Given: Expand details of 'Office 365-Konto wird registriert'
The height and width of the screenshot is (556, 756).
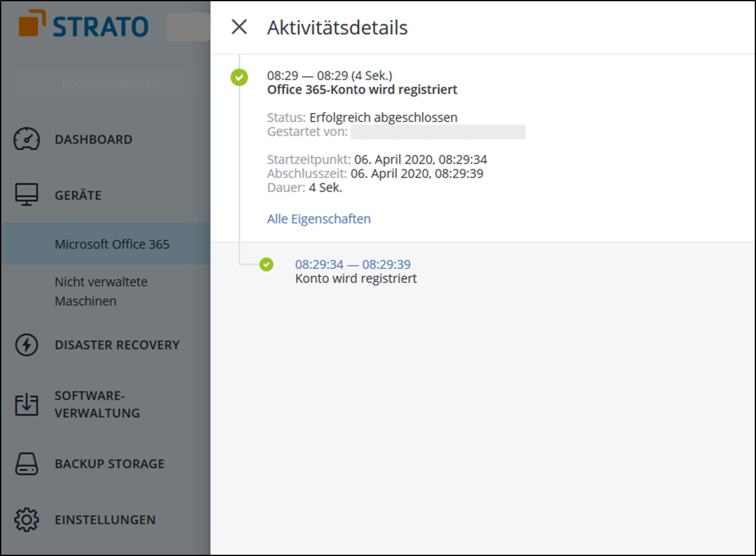Looking at the screenshot, I should [x=362, y=89].
